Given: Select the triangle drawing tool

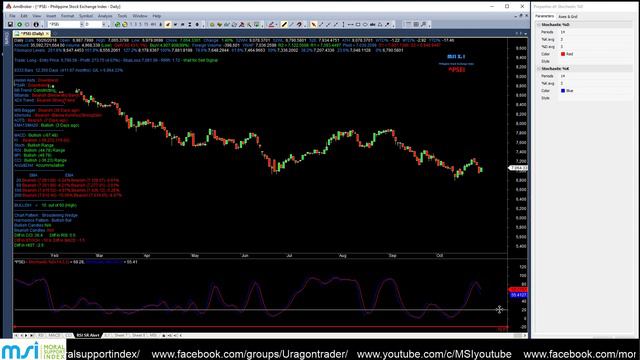Looking at the screenshot, I should coord(380,24).
